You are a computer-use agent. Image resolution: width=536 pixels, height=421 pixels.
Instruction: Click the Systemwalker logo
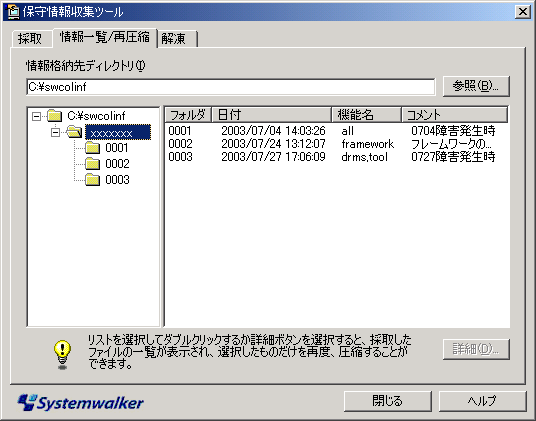tap(81, 402)
